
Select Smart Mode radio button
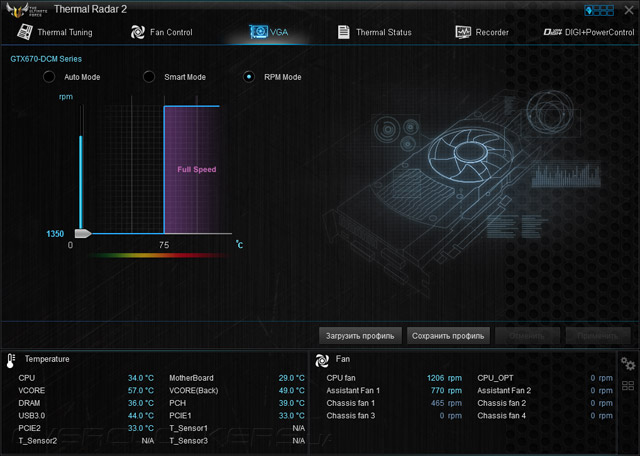[x=149, y=77]
